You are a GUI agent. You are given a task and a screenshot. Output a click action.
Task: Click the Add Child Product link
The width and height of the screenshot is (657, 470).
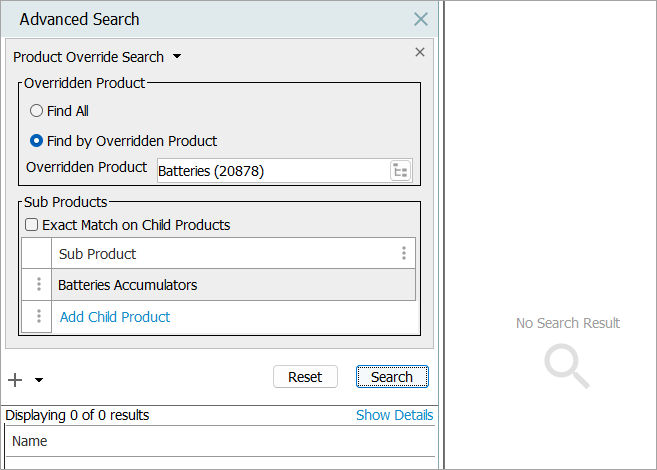[115, 317]
